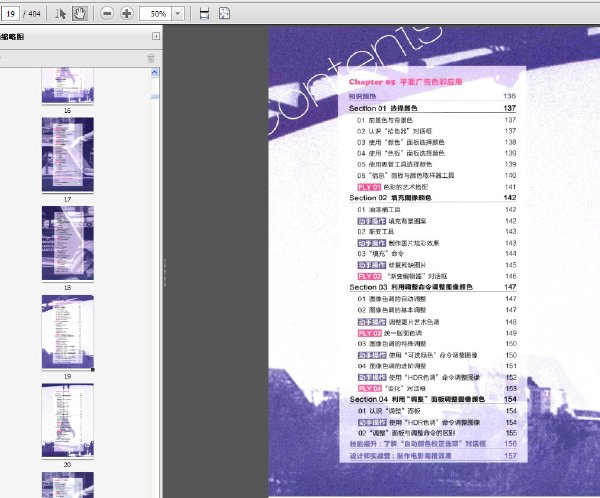The image size is (600, 498).
Task: Click the thumbnails panel title label
Action: click(12, 37)
